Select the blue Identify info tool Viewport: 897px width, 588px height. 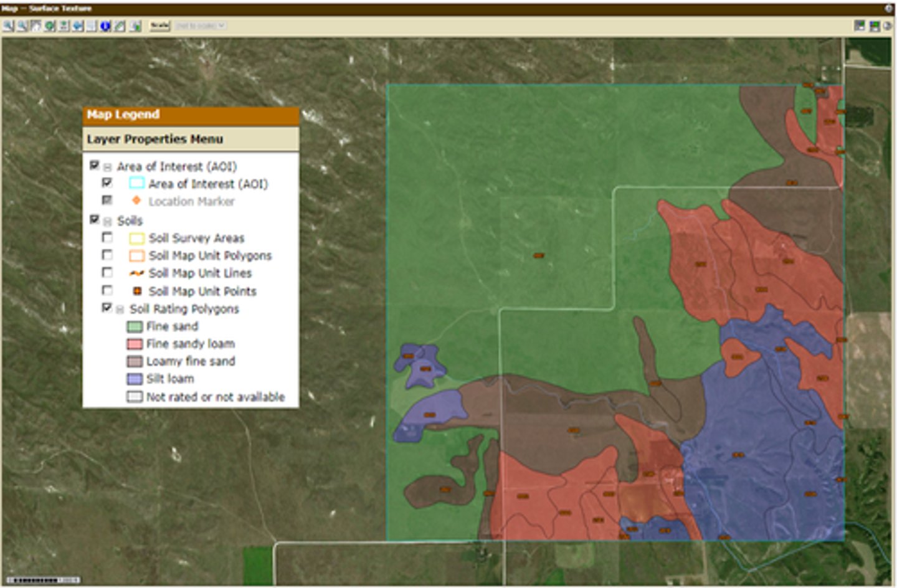(x=105, y=26)
